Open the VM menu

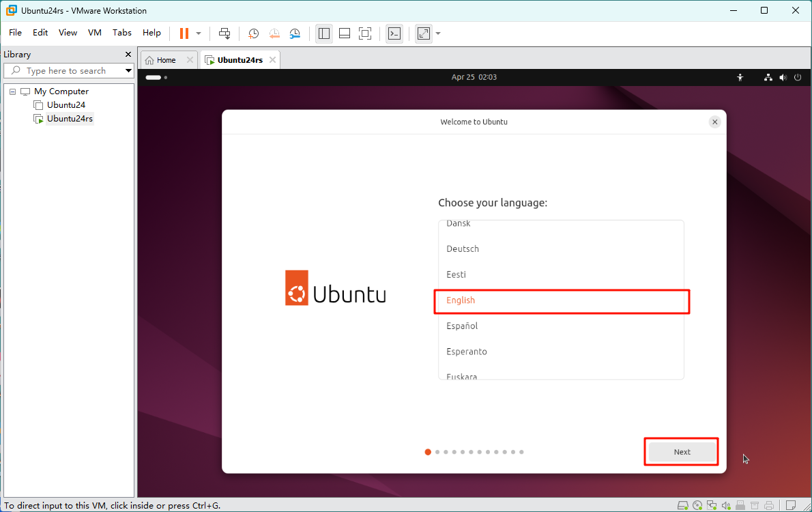tap(95, 33)
